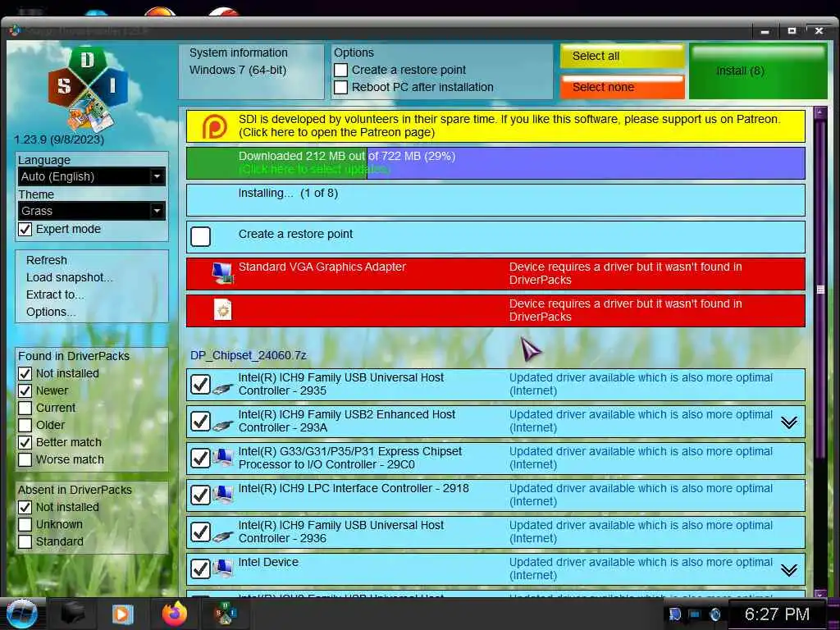Deselect ICH9 USB Universal Host Controller - 2935
840x630 pixels.
point(200,384)
